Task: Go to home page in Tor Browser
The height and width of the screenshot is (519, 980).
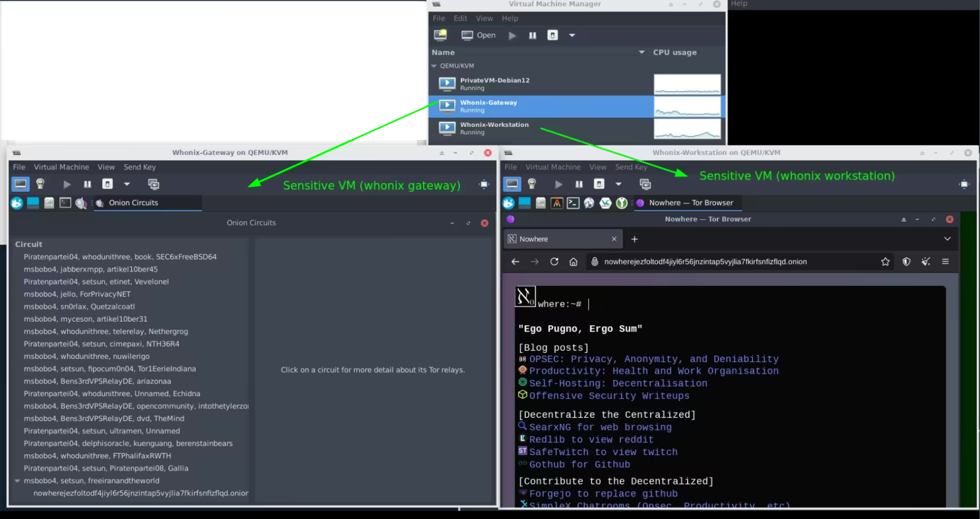Action: pyautogui.click(x=573, y=262)
